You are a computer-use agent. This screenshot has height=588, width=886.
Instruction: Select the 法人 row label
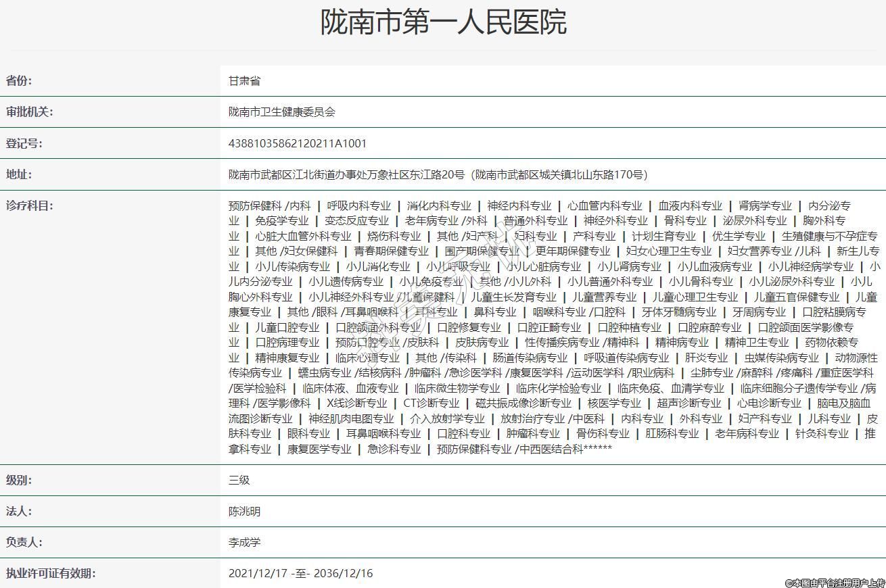[x=19, y=512]
